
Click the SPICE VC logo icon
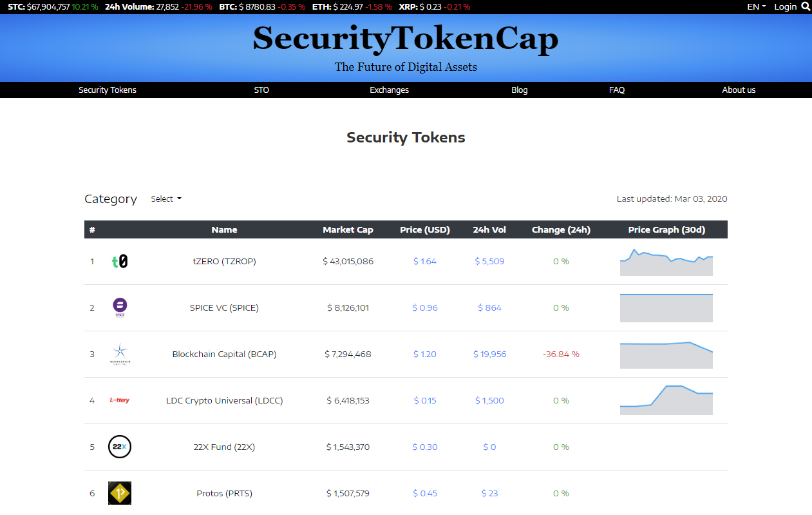(x=120, y=307)
